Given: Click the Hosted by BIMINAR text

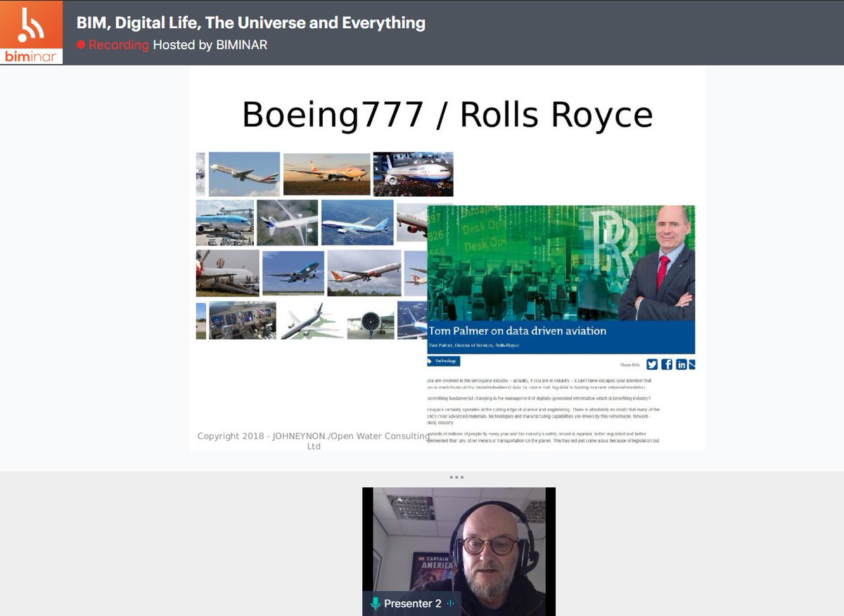Looking at the screenshot, I should tap(210, 45).
